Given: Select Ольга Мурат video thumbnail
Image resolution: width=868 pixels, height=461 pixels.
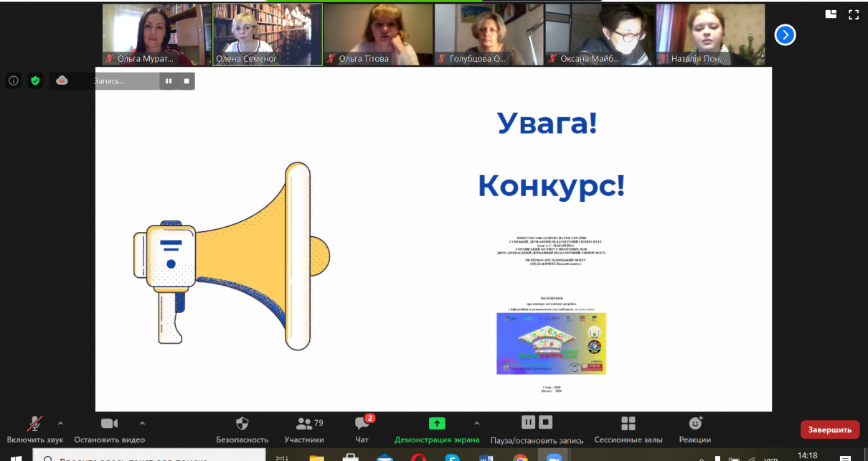Looking at the screenshot, I should [x=156, y=34].
